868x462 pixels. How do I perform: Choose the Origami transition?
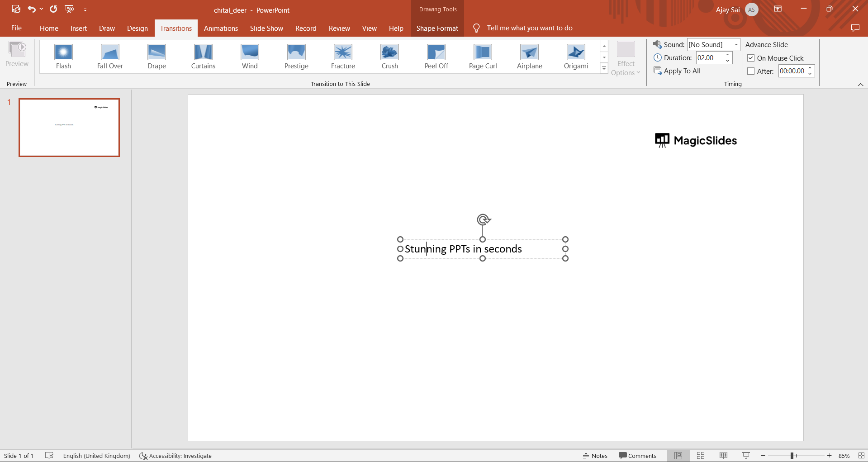pos(576,57)
